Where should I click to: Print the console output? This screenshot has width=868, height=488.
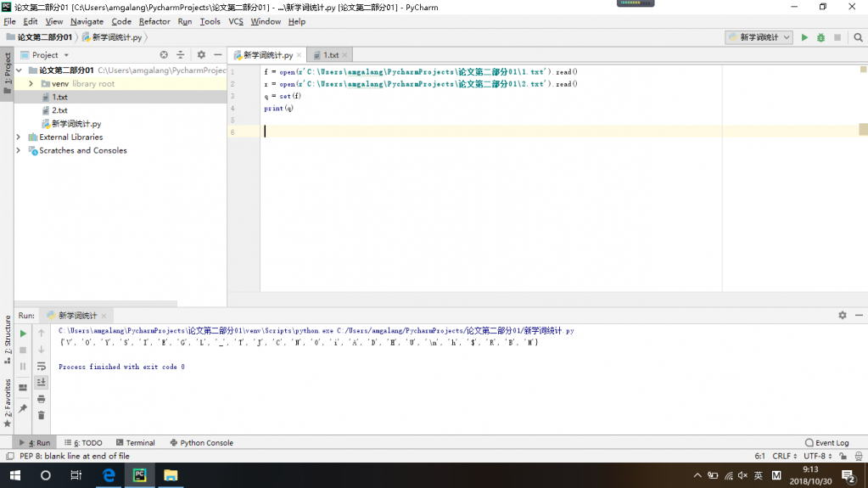coord(41,399)
